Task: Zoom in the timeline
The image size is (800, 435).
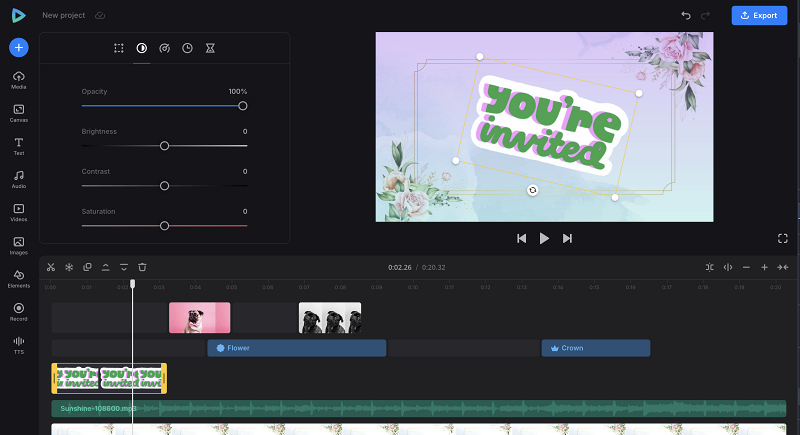Action: (764, 267)
